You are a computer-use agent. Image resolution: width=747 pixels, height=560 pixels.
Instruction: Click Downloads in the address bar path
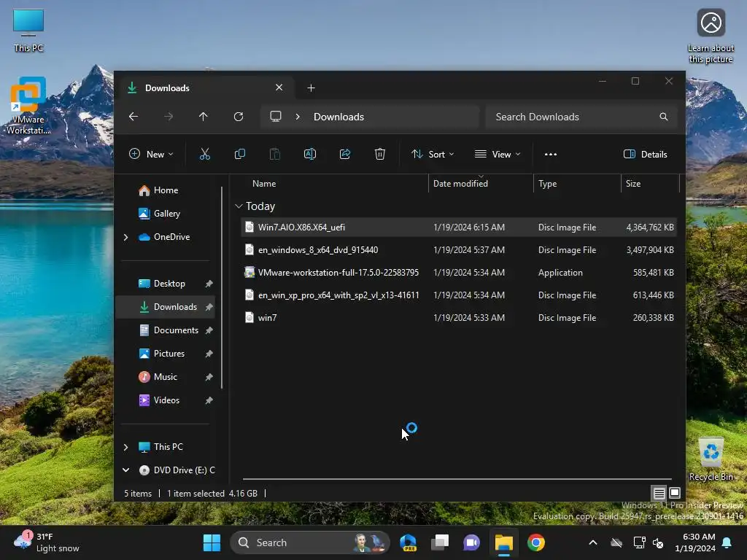[x=338, y=117]
